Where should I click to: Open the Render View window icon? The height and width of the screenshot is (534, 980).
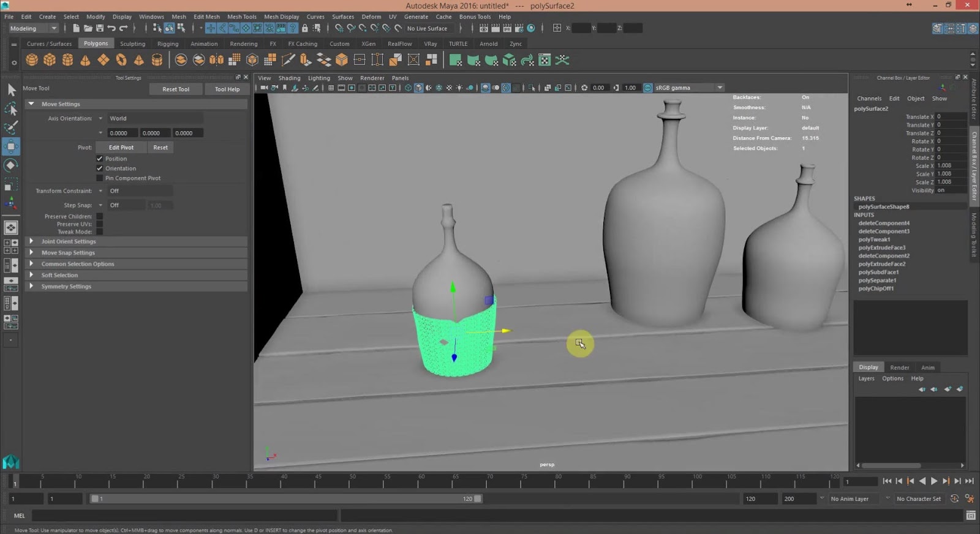(484, 28)
